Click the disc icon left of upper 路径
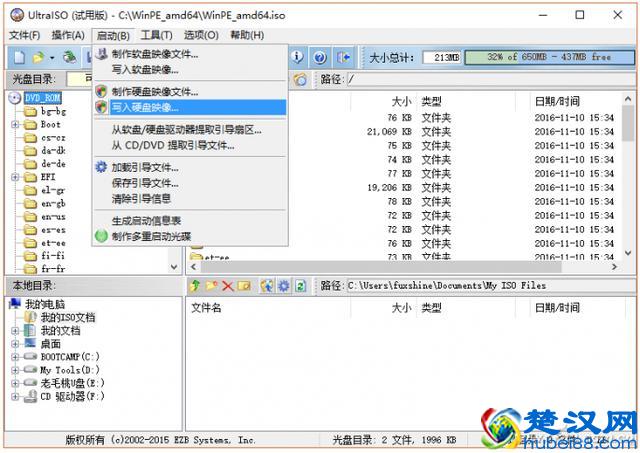 click(300, 79)
